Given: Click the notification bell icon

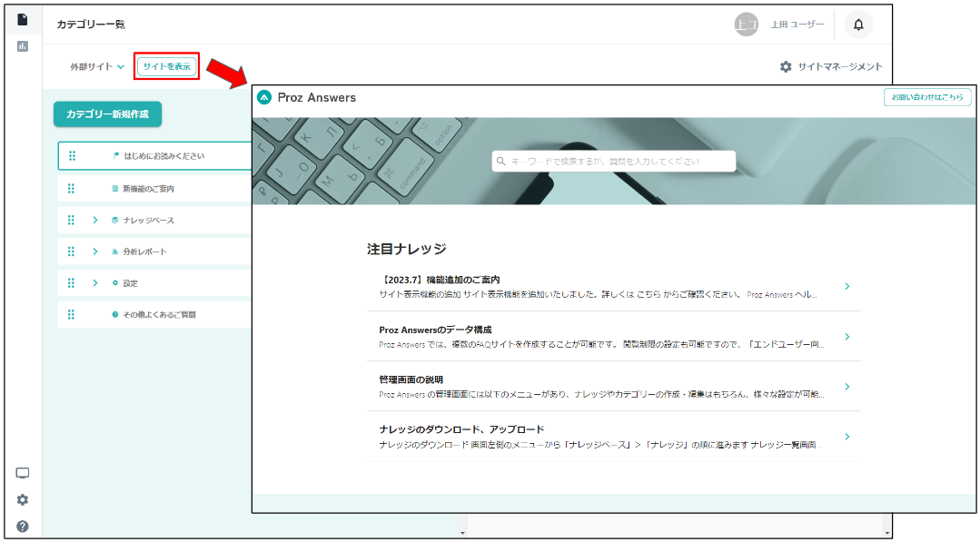Looking at the screenshot, I should [x=858, y=25].
